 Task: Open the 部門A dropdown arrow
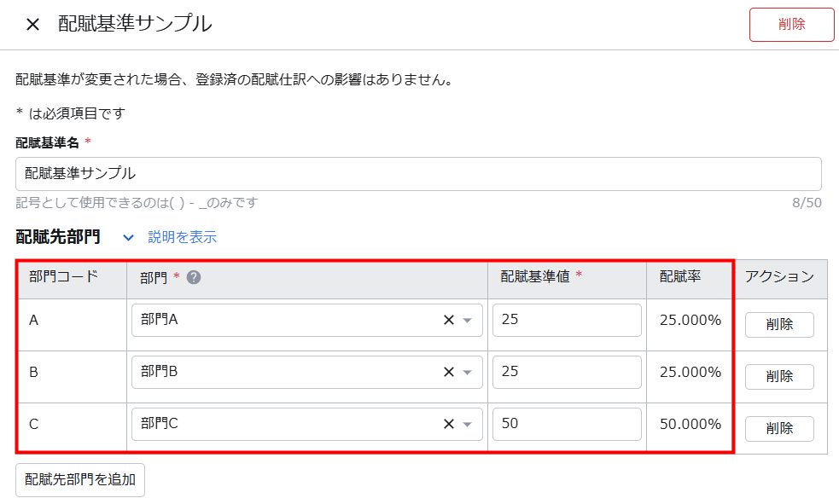pyautogui.click(x=468, y=321)
